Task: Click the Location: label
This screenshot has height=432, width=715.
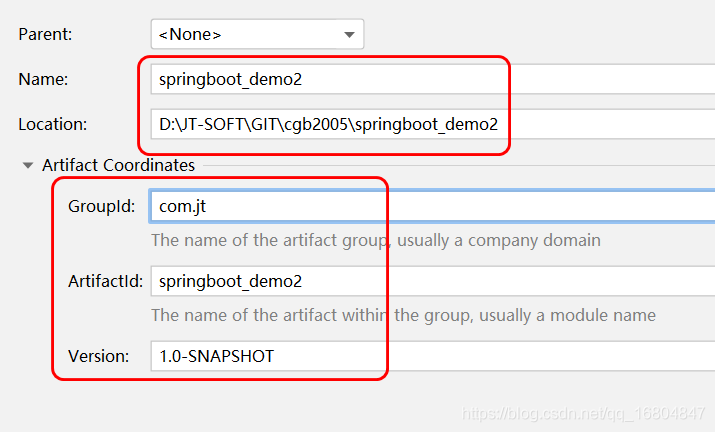Action: pyautogui.click(x=52, y=124)
